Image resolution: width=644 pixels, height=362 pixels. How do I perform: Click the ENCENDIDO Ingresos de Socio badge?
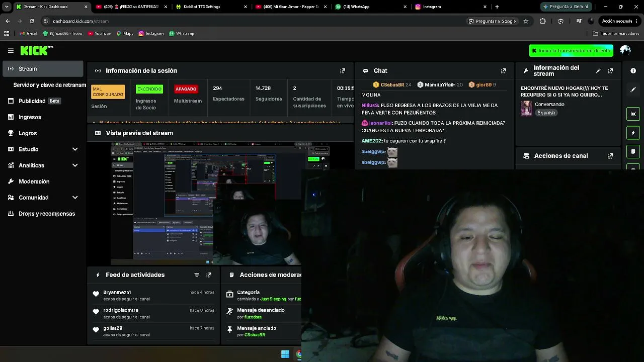tap(149, 89)
